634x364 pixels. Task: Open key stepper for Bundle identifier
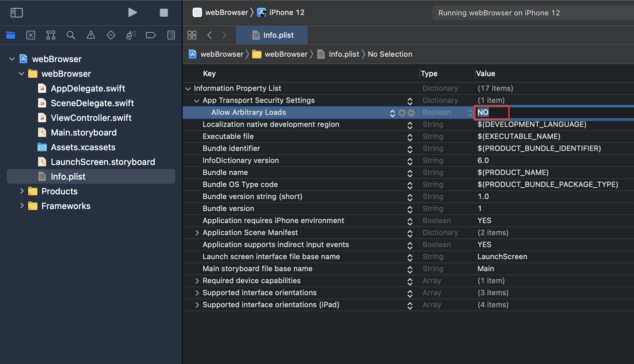(410, 149)
